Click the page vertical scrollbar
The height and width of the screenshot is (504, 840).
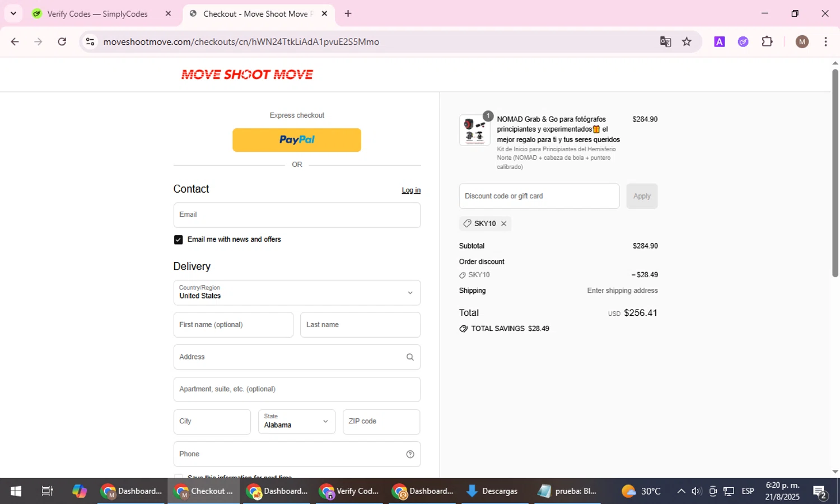click(x=835, y=172)
